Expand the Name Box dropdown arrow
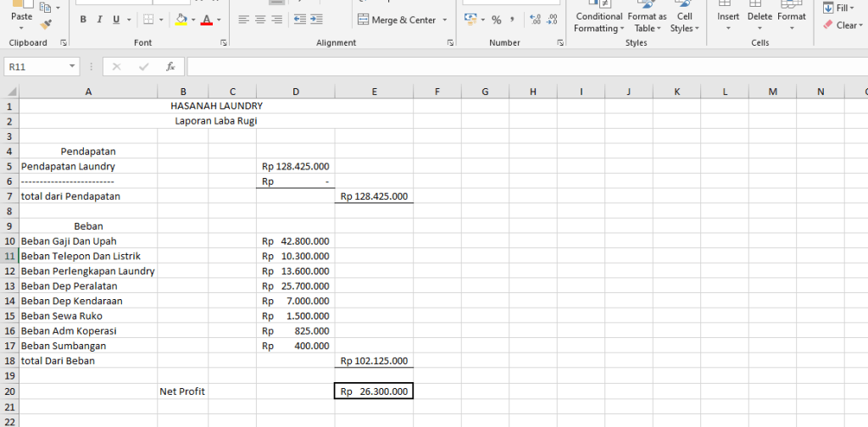 click(x=72, y=66)
